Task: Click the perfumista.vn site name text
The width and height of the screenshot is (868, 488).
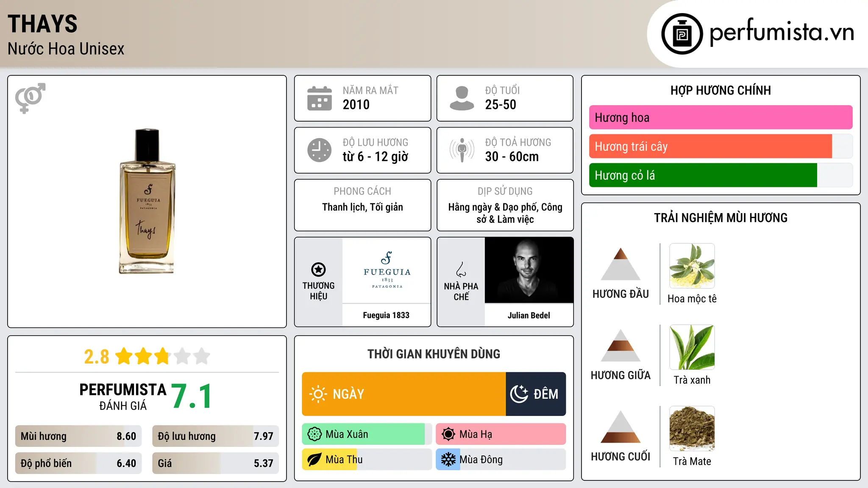Action: (782, 32)
